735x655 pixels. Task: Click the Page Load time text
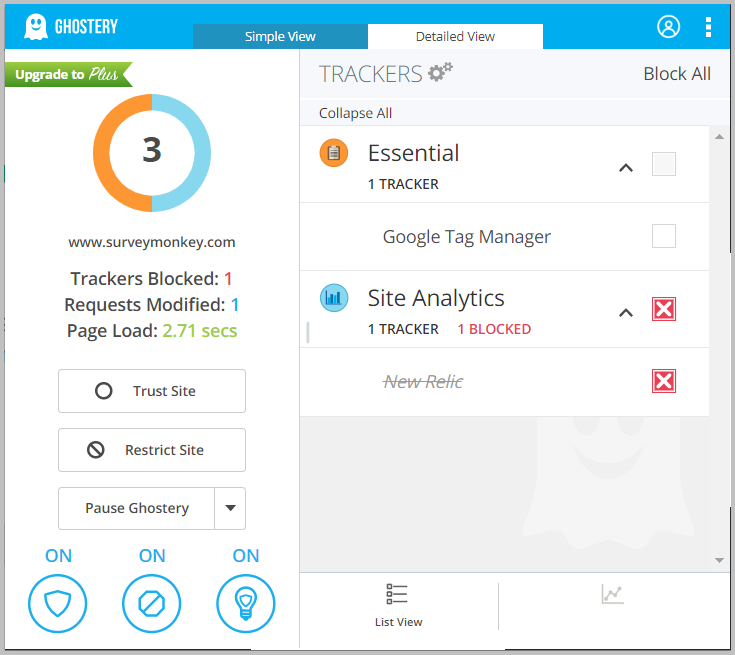click(x=152, y=331)
